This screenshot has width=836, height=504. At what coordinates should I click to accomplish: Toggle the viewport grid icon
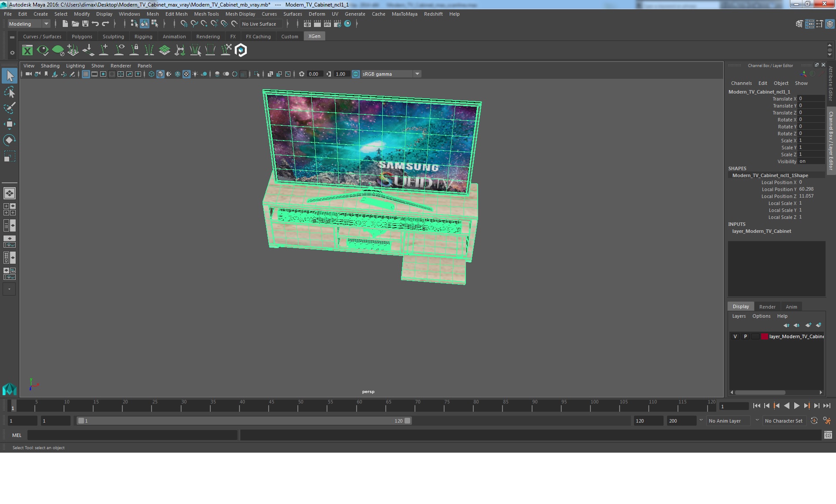coord(86,74)
